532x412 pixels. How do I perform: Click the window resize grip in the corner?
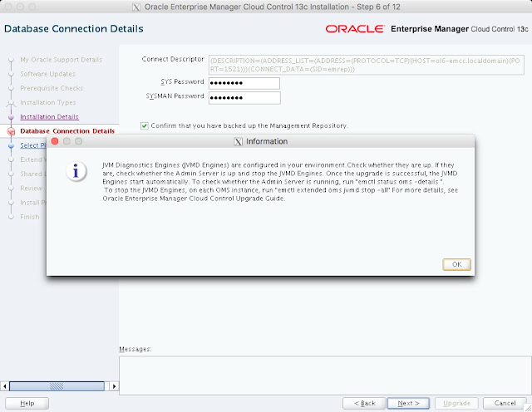[x=529, y=408]
